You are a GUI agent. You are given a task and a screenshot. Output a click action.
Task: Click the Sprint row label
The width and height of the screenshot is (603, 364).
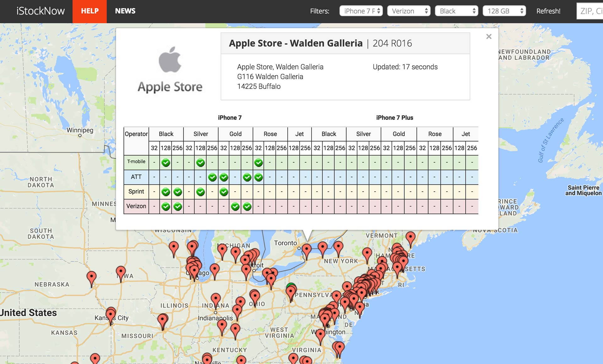pyautogui.click(x=136, y=191)
